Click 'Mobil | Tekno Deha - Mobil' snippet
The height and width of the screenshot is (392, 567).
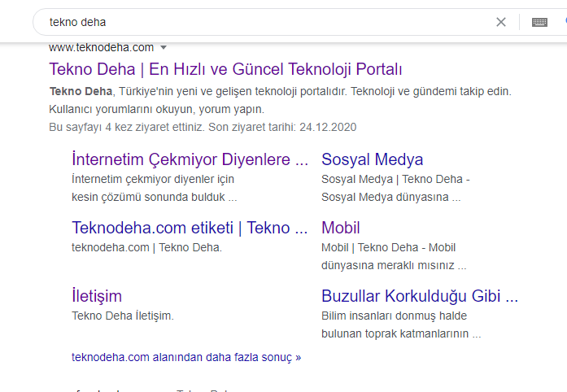[388, 247]
